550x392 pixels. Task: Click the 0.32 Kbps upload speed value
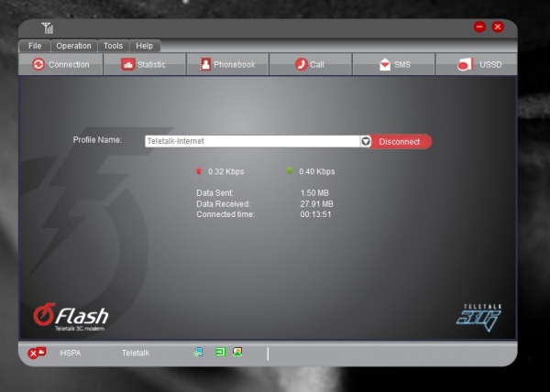225,171
